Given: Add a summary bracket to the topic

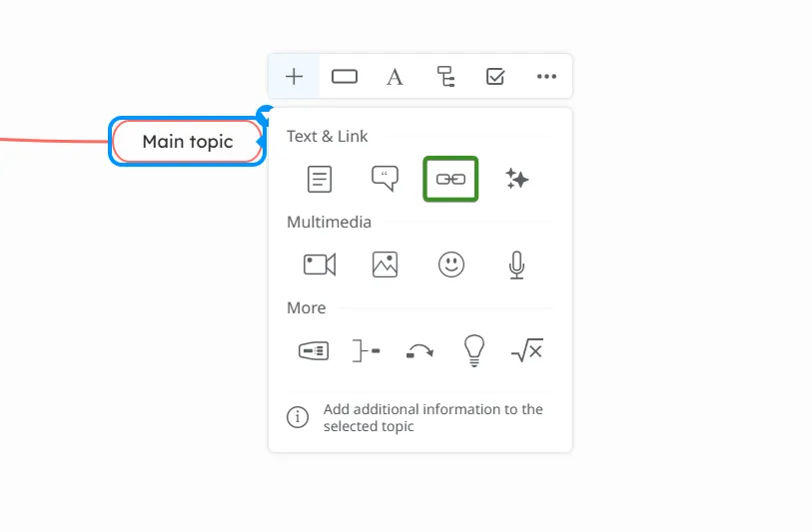Looking at the screenshot, I should point(367,351).
